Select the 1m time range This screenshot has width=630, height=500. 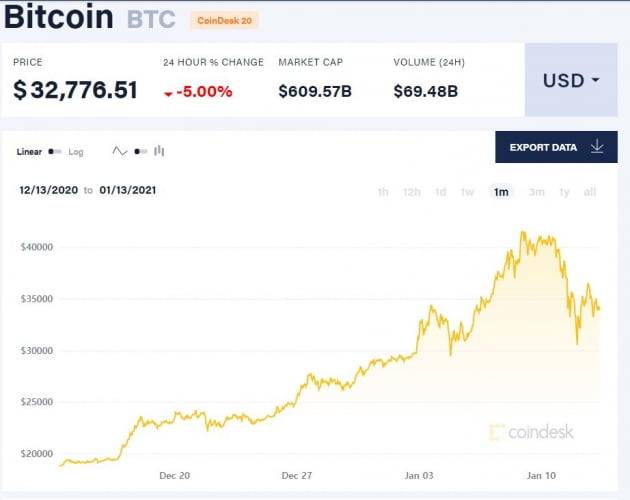(x=500, y=192)
